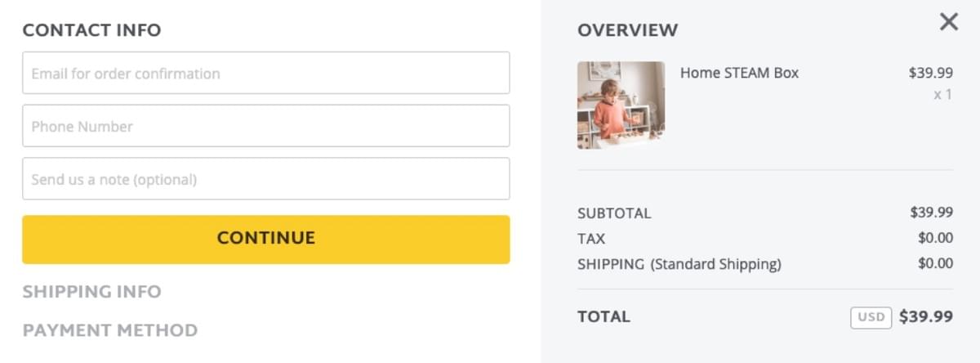This screenshot has height=363, width=980.
Task: Select the optional note field
Action: coord(265,178)
